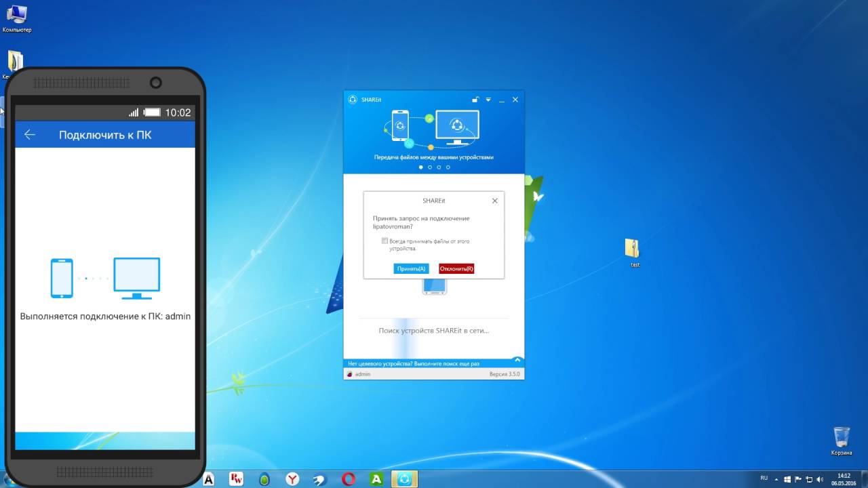
Task: Expand the panel with the up chevron above status bar
Action: [x=517, y=360]
